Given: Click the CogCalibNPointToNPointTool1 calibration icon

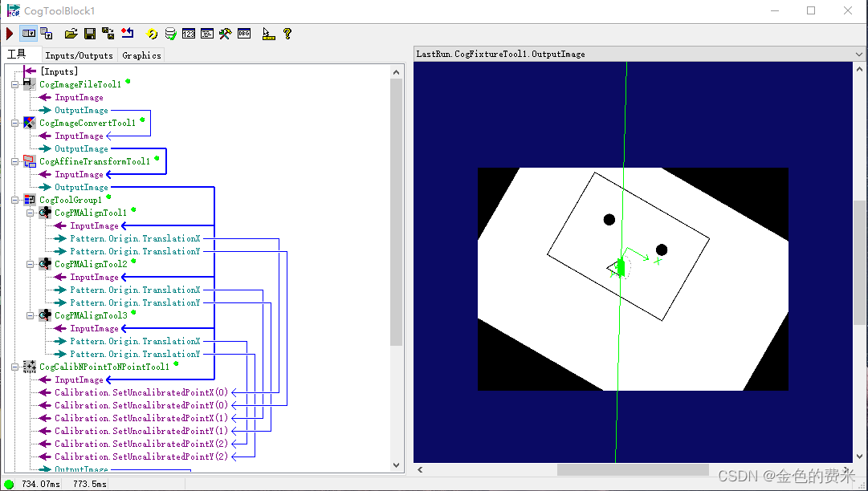Looking at the screenshot, I should (30, 367).
